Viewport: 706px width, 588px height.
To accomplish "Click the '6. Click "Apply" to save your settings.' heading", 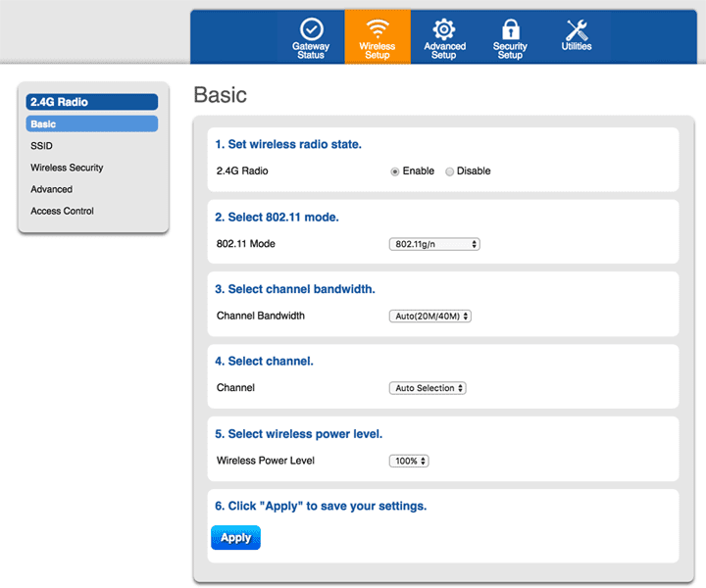I will (x=321, y=506).
